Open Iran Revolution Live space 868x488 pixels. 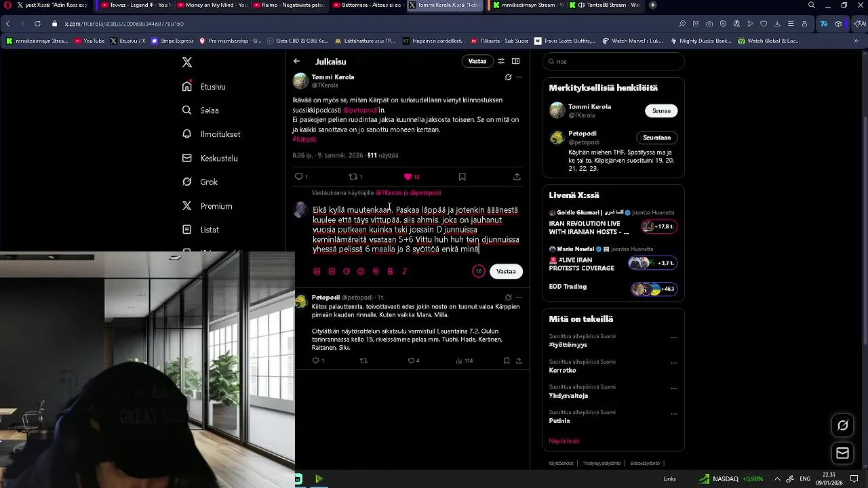tap(613, 222)
